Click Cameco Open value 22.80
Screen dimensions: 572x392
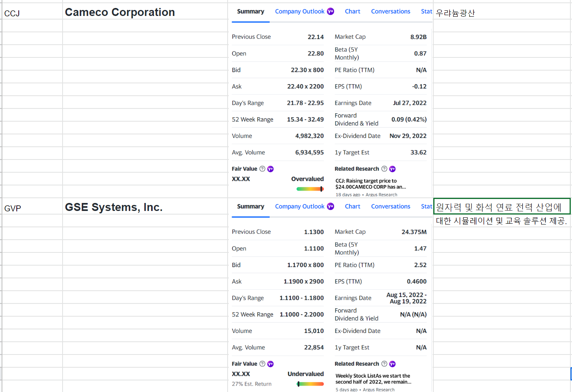[x=316, y=53]
